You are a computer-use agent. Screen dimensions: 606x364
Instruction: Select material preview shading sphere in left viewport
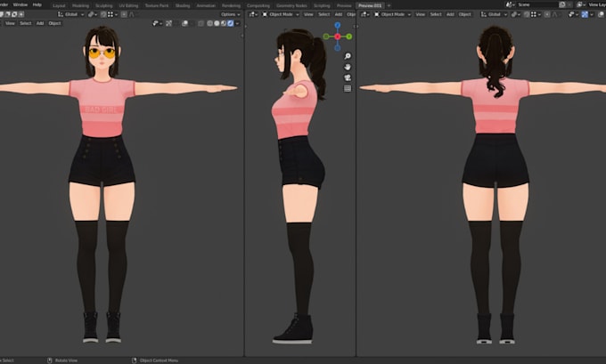coord(223,23)
